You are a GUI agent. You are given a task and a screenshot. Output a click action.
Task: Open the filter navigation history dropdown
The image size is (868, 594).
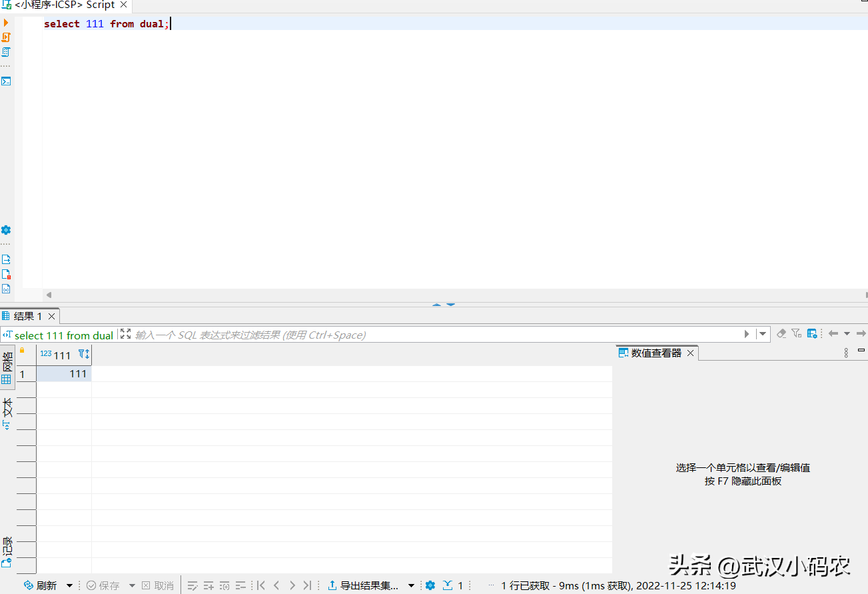(x=847, y=333)
